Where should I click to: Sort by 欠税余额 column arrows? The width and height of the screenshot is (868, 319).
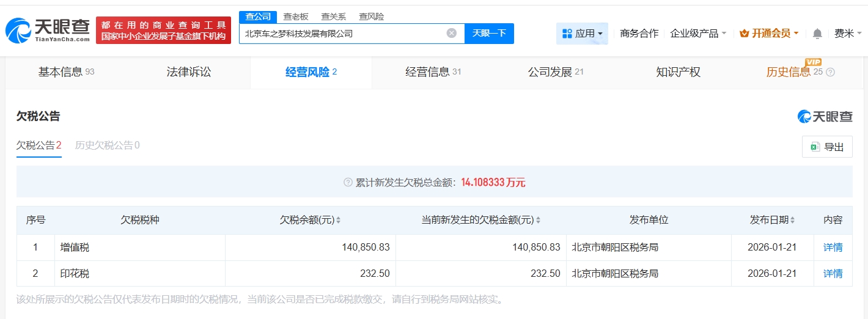pyautogui.click(x=339, y=220)
